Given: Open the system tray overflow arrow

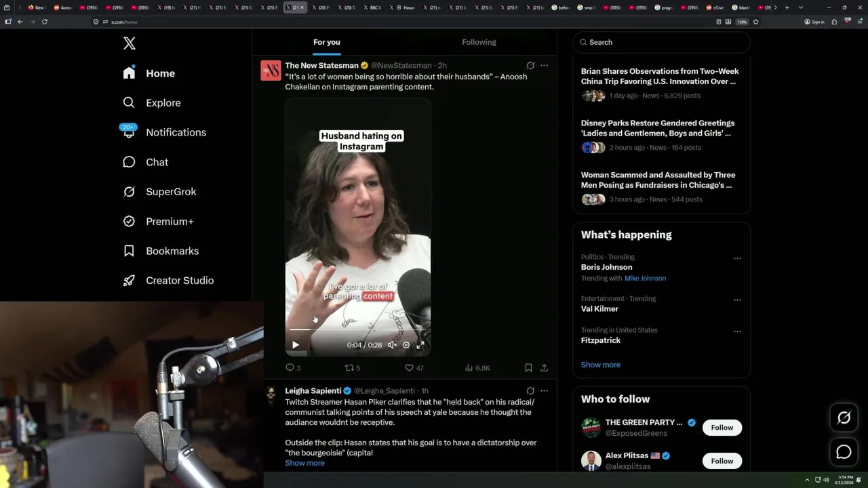Looking at the screenshot, I should point(807,480).
